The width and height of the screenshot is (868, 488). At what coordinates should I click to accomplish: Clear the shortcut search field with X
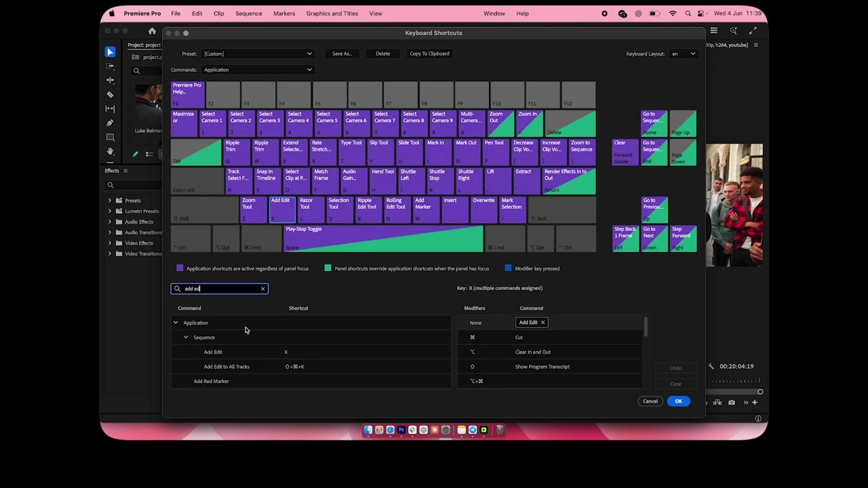263,289
